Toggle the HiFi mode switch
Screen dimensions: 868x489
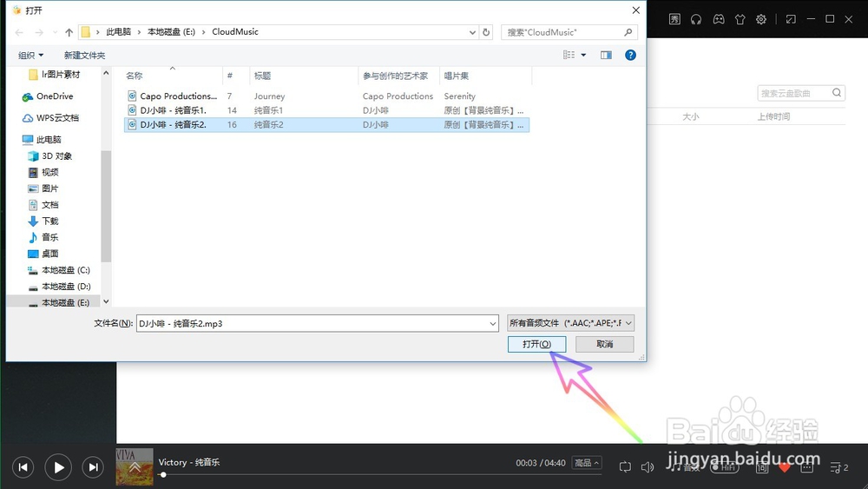click(x=725, y=467)
